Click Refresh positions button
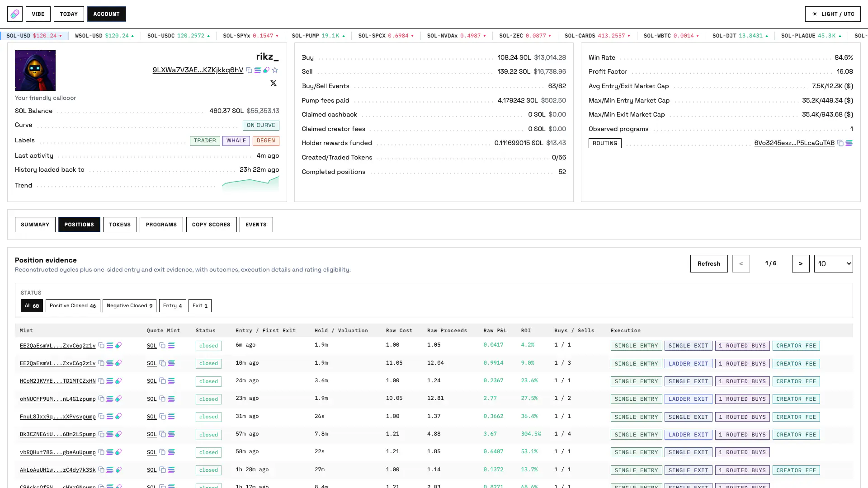The width and height of the screenshot is (868, 488). pyautogui.click(x=709, y=263)
